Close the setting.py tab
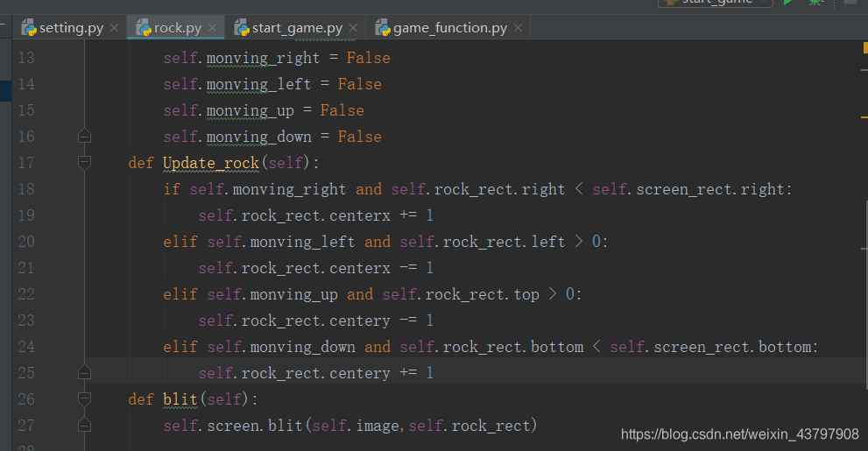The height and width of the screenshot is (451, 868). click(x=114, y=28)
